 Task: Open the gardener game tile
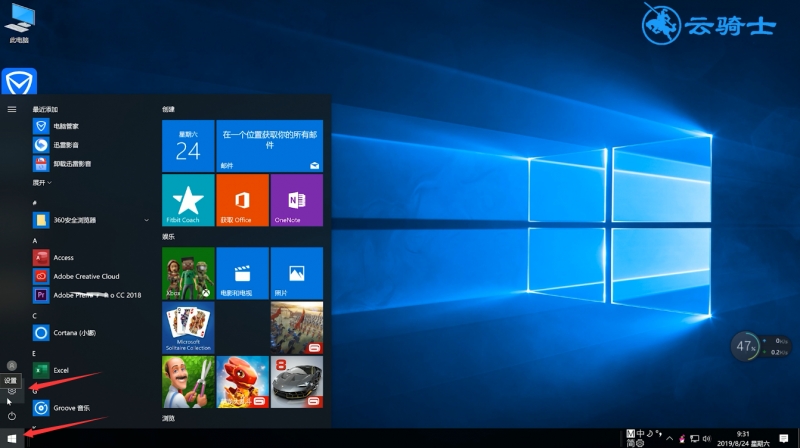[188, 382]
